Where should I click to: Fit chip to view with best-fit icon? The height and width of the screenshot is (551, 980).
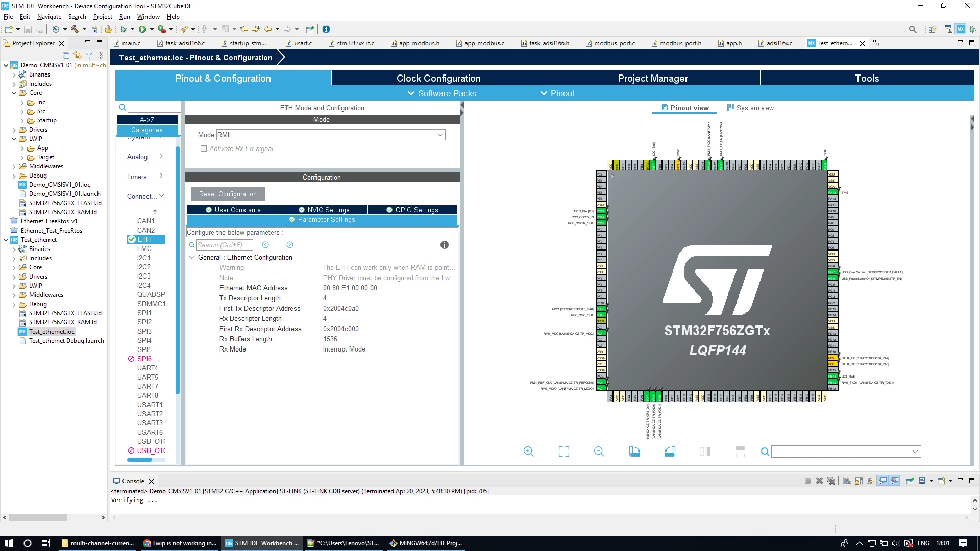[563, 452]
